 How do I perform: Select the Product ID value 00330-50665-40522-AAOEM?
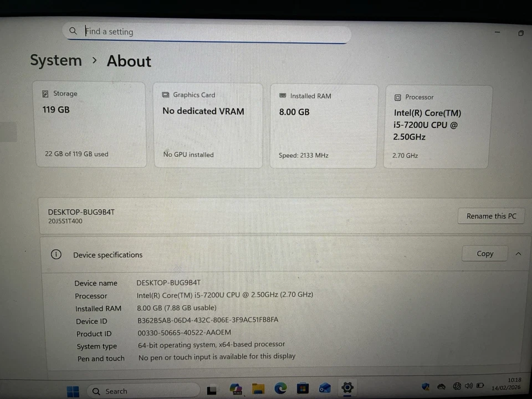[x=184, y=332]
